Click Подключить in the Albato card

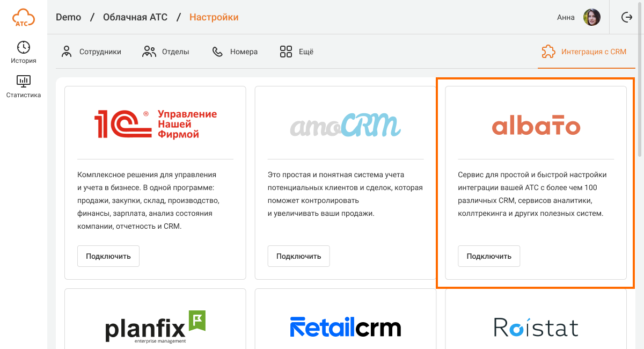(x=489, y=256)
